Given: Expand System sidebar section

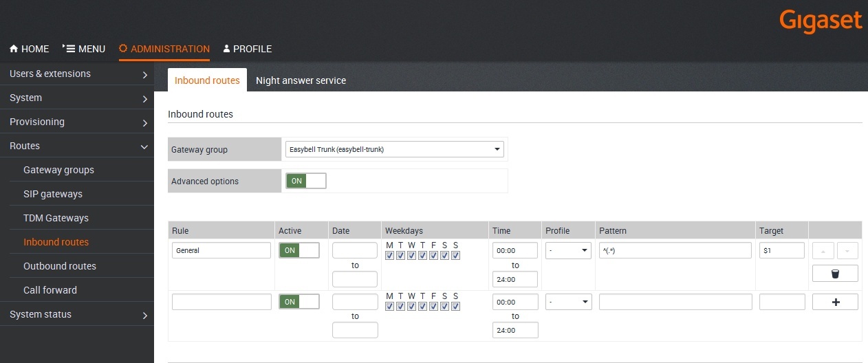Looking at the screenshot, I should pos(77,98).
